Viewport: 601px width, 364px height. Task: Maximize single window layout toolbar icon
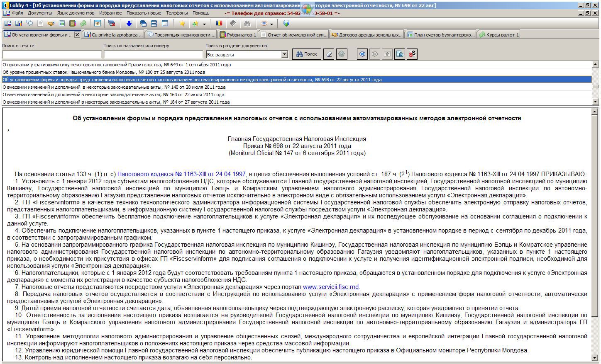point(165,24)
